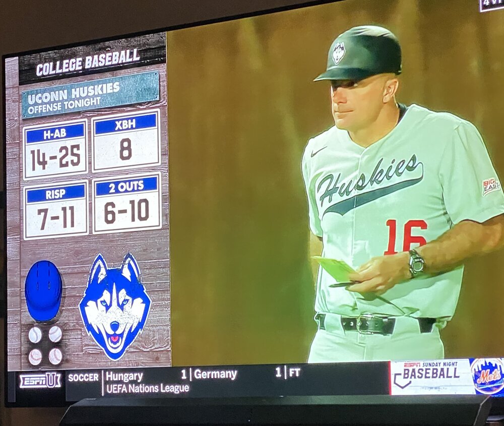Click the red number 16 on jersey
The width and height of the screenshot is (504, 426).
(x=406, y=236)
